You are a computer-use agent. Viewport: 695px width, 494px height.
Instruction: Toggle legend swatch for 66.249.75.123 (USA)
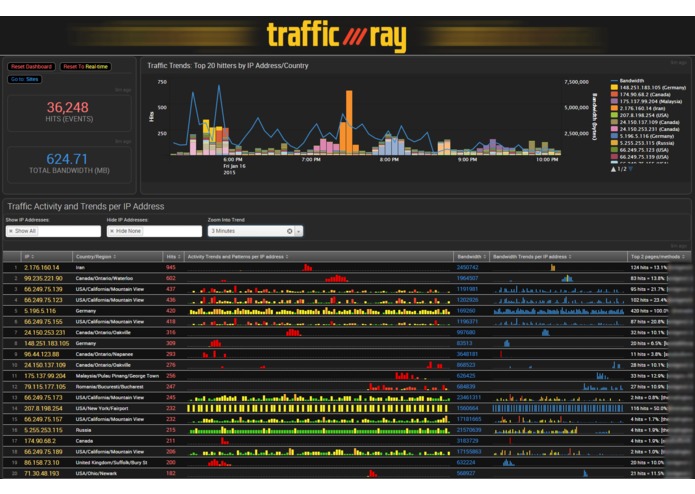tap(614, 150)
